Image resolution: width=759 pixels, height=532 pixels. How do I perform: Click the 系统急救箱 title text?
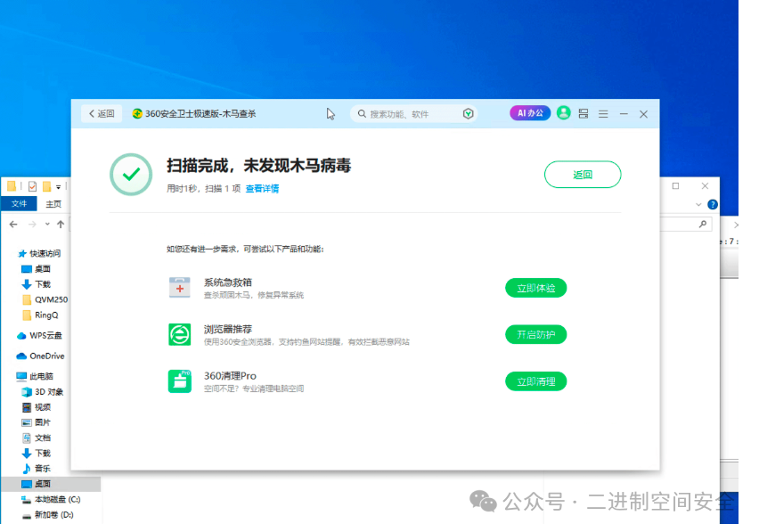point(228,282)
